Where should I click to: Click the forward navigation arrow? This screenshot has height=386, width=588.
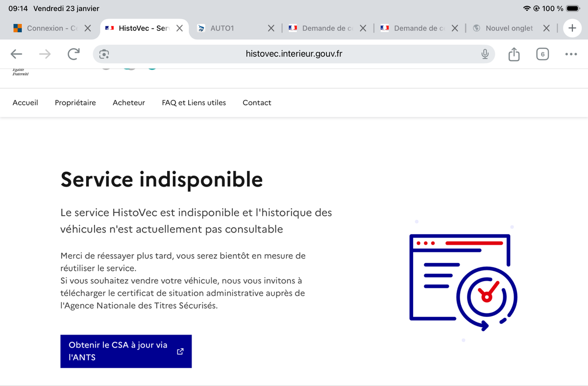coord(45,54)
